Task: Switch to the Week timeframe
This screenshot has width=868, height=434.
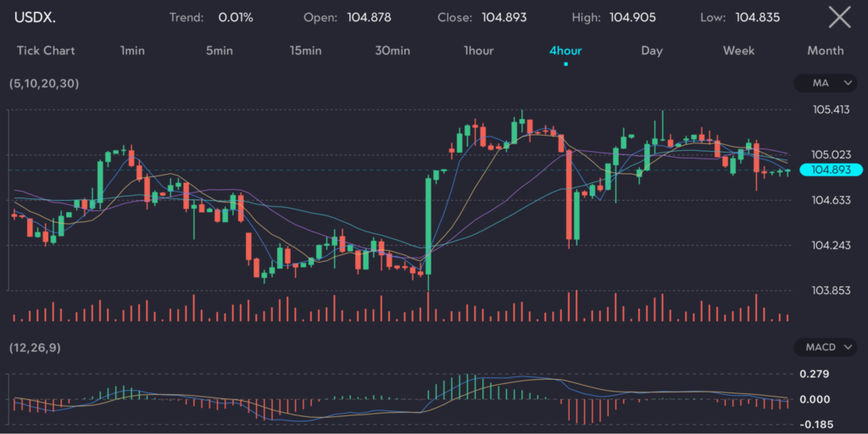Action: (738, 51)
